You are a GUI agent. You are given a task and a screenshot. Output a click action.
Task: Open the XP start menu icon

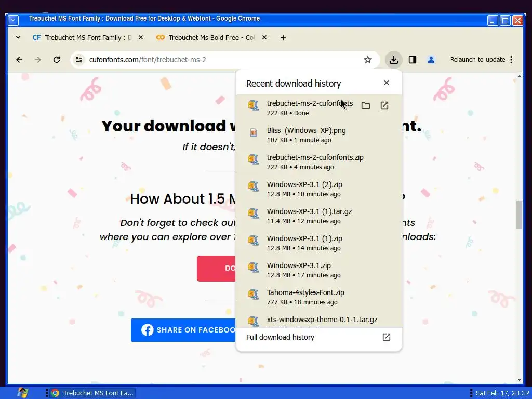[22, 393]
